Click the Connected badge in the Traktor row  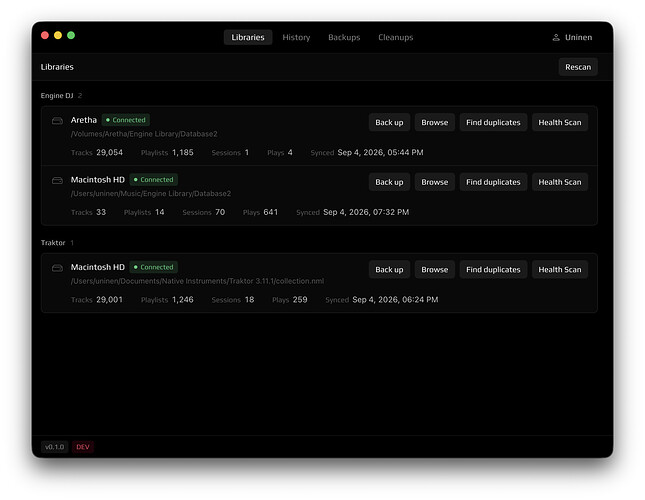click(153, 267)
